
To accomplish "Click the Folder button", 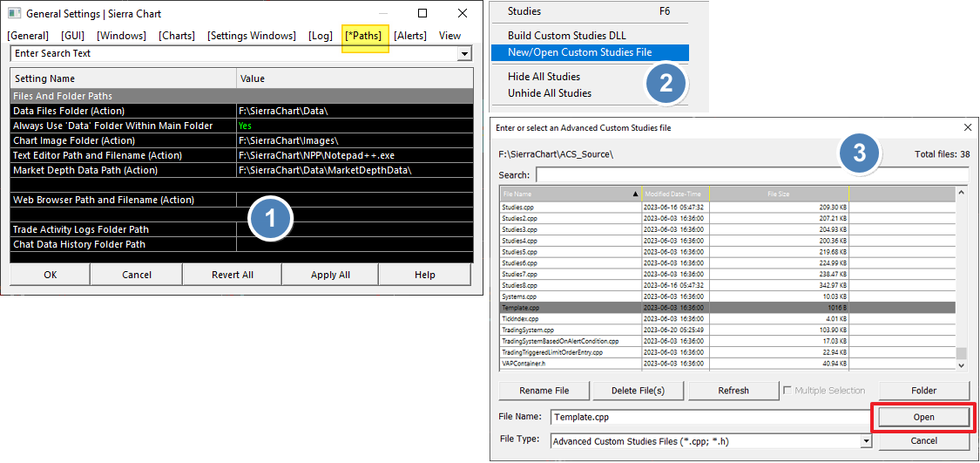I will [x=923, y=391].
